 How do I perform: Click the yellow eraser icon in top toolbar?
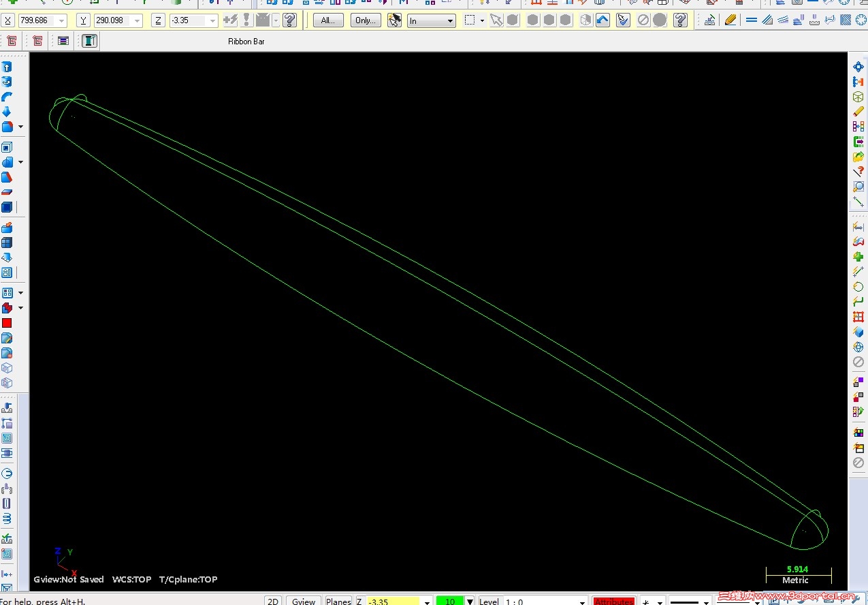(730, 20)
